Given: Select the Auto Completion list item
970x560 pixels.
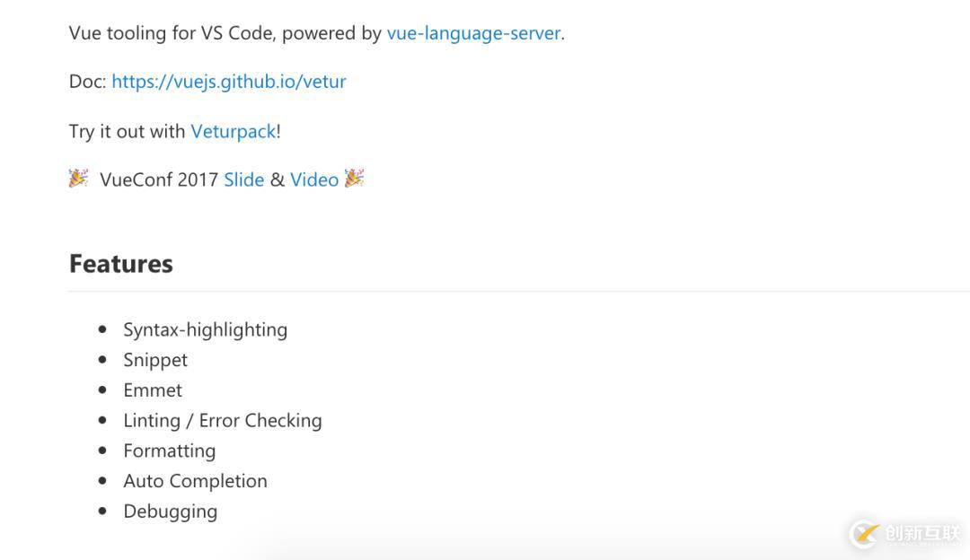Looking at the screenshot, I should click(x=196, y=482).
